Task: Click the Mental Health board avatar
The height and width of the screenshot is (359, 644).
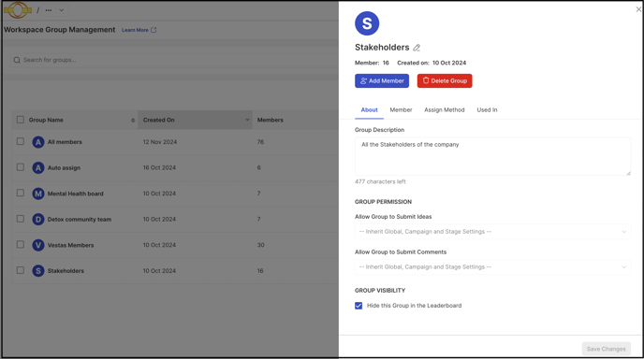Action: 38,194
